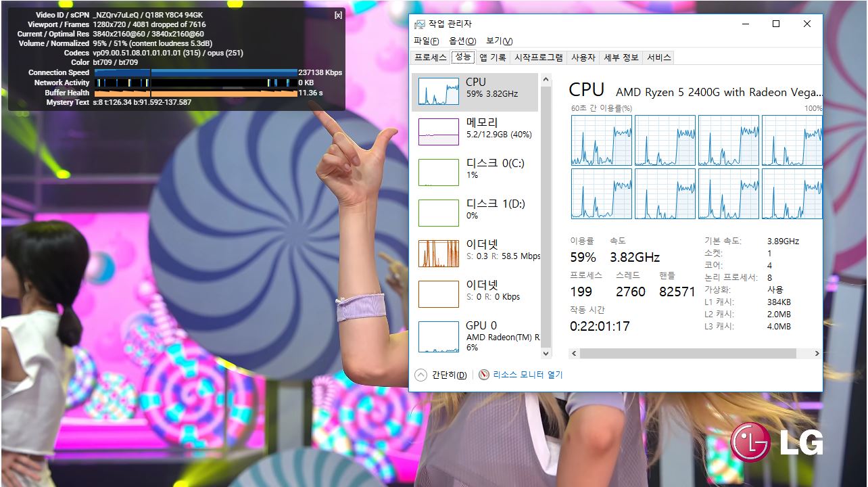Close the YouTube stats overlay with [x]

[338, 15]
